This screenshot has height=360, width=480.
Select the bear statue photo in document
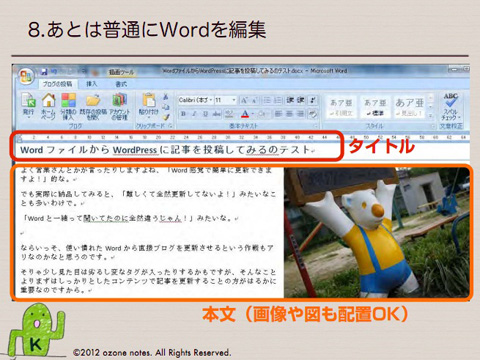click(x=377, y=232)
